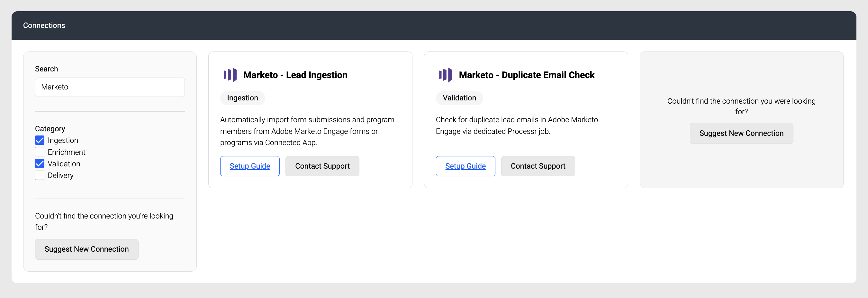Click the Marketo logo on Duplicate Email Check card

click(x=446, y=75)
